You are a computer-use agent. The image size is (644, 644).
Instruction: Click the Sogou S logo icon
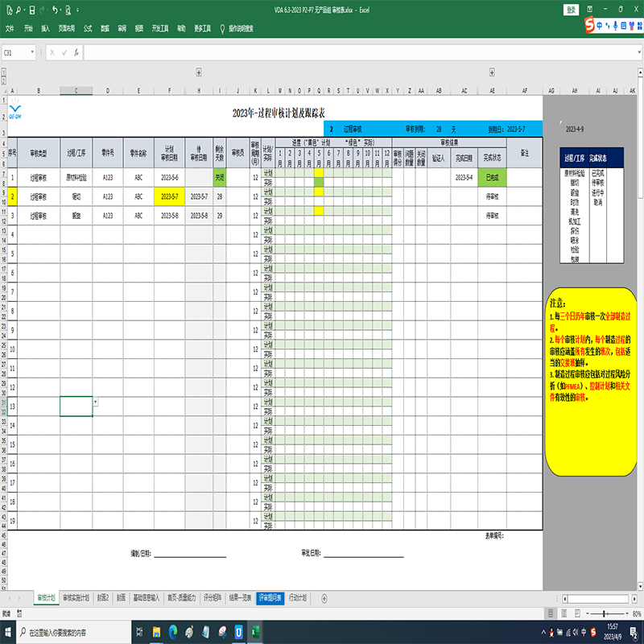click(x=589, y=26)
